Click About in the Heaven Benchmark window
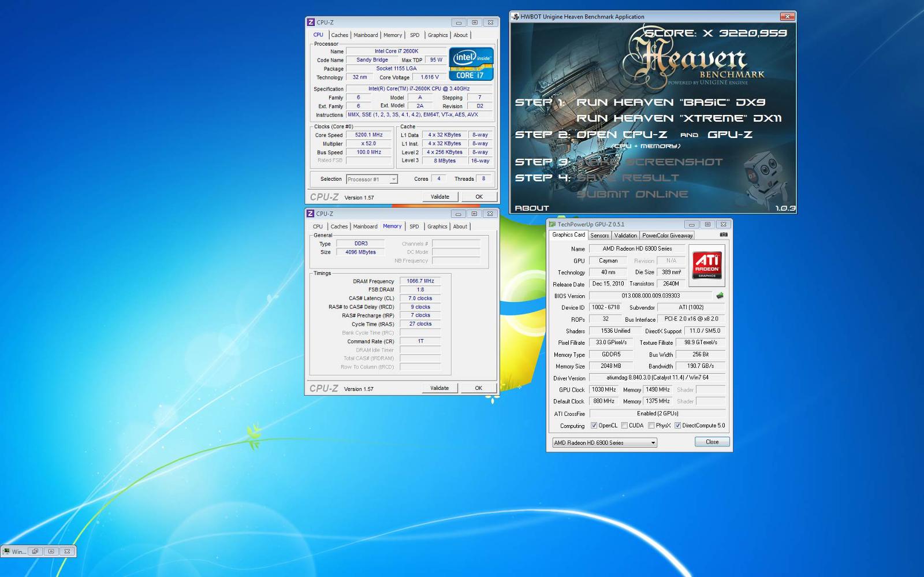The height and width of the screenshot is (577, 924). click(532, 208)
